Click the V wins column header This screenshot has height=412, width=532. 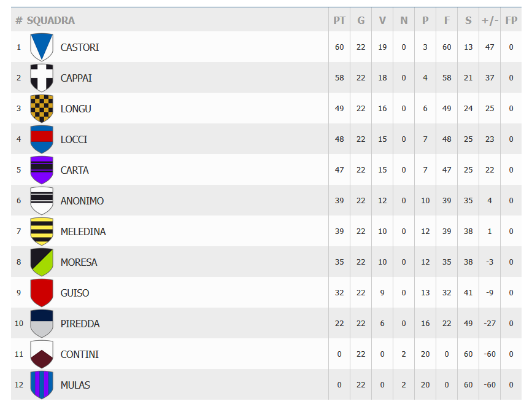coord(382,20)
